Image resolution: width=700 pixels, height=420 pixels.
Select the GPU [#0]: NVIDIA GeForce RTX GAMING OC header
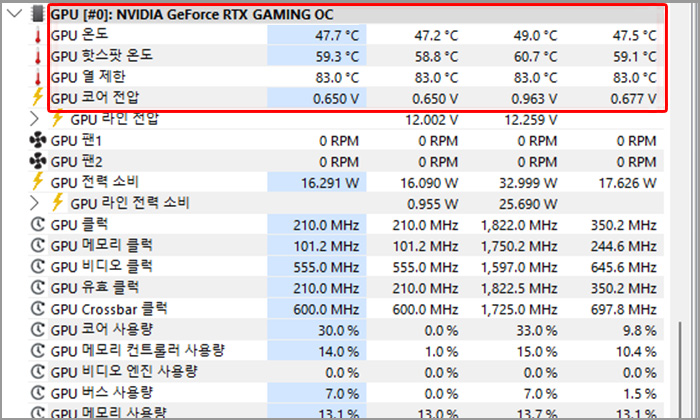(192, 15)
